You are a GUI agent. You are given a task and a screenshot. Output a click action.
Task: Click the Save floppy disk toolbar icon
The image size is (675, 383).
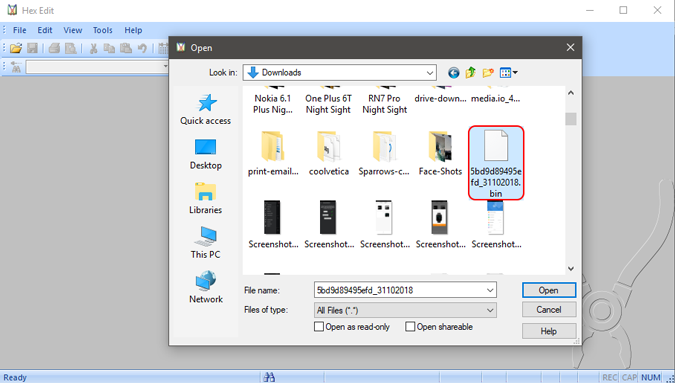(32, 48)
